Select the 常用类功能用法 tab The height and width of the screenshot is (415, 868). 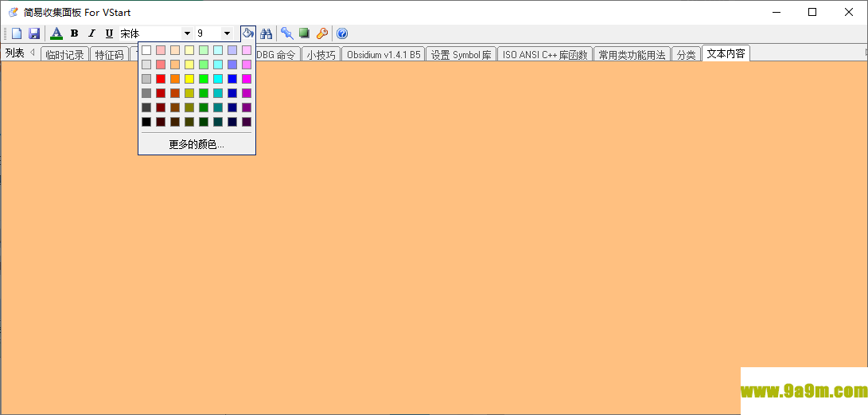point(633,55)
